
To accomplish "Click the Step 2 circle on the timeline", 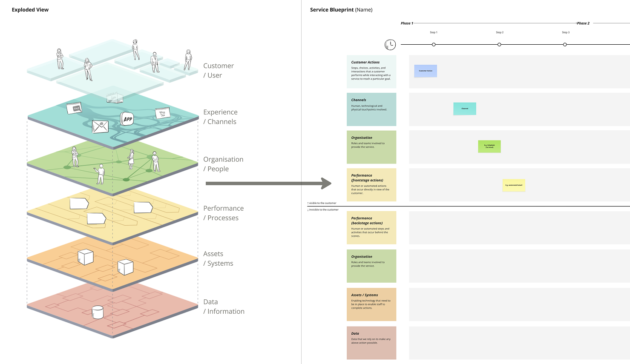I will pos(499,45).
